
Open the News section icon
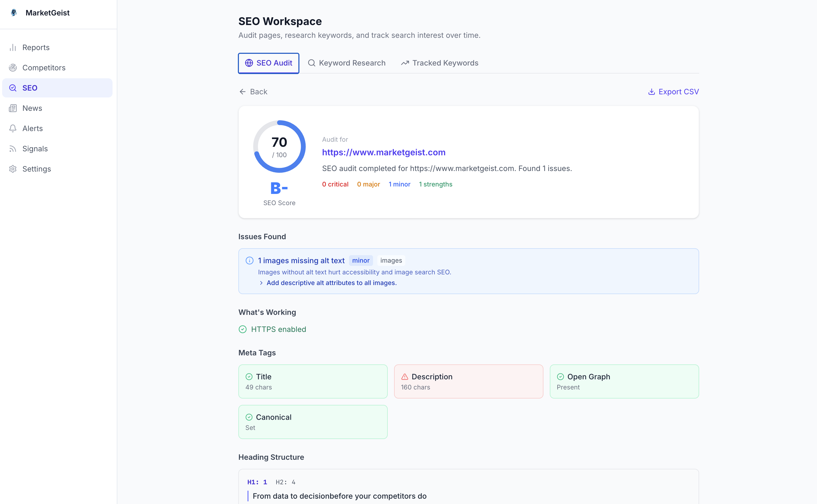pos(13,108)
